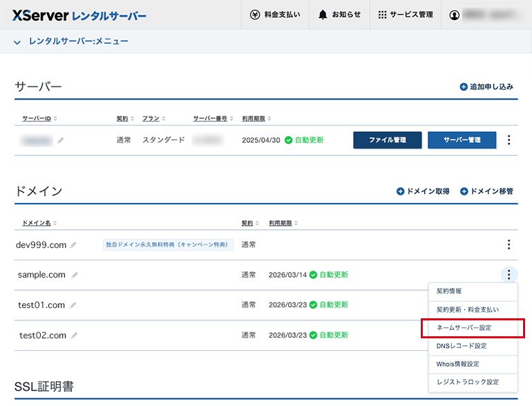Edit dev999.com memo pencil icon
Image resolution: width=532 pixels, height=406 pixels.
click(x=73, y=245)
